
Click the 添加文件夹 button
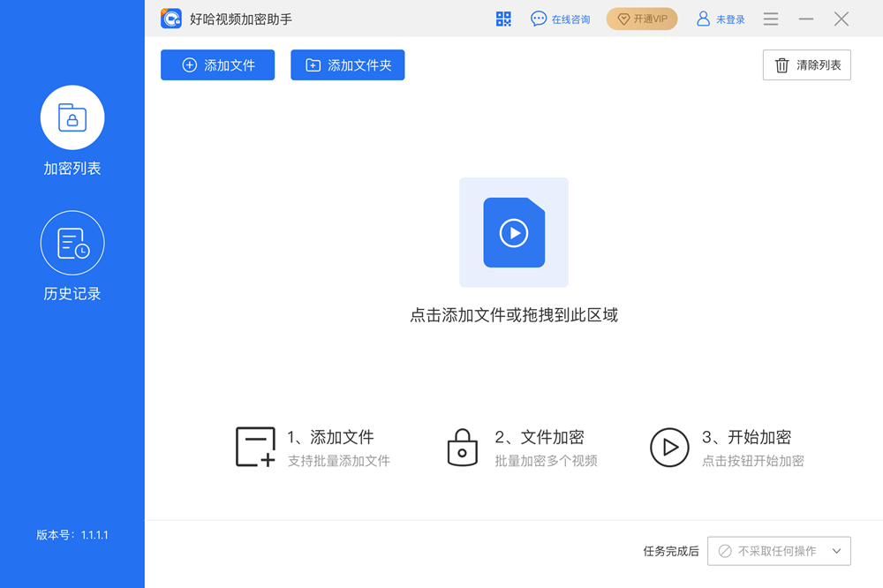click(x=347, y=65)
